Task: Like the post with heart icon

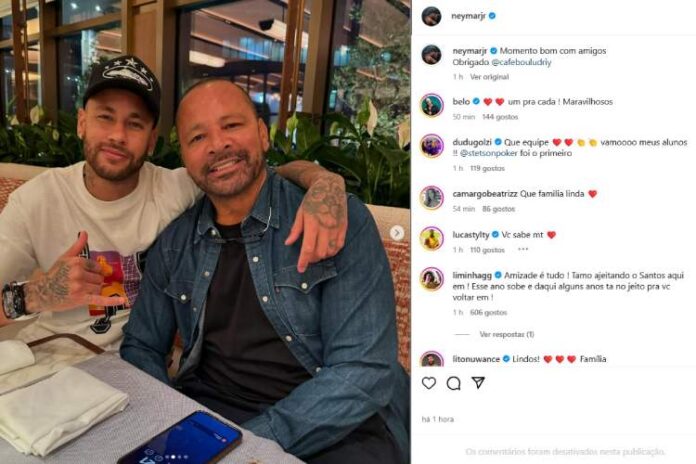Action: coord(429,383)
